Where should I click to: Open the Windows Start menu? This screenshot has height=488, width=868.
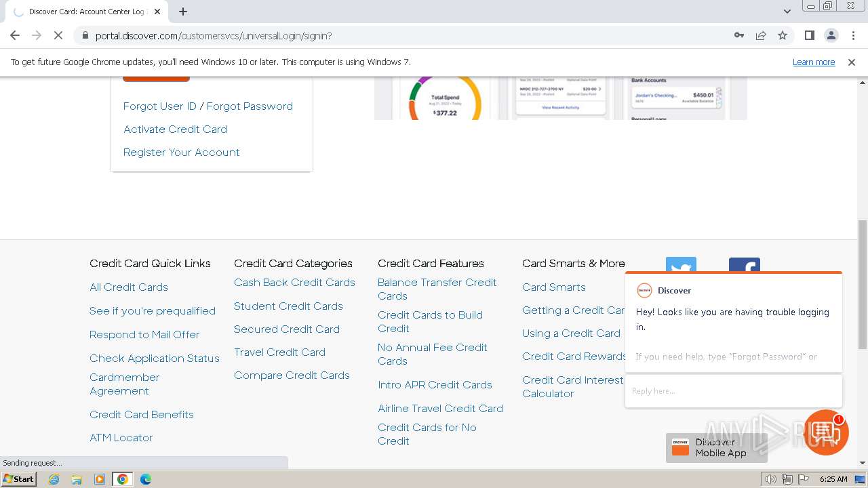(18, 479)
